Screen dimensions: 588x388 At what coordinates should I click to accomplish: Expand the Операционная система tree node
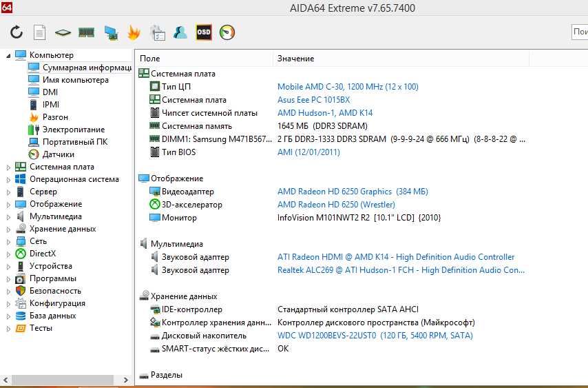coord(8,180)
